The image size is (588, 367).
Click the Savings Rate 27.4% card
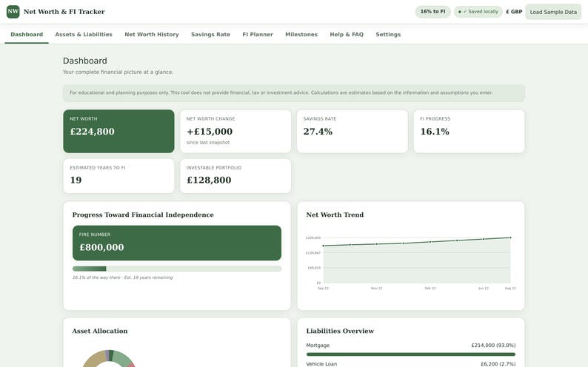point(352,131)
